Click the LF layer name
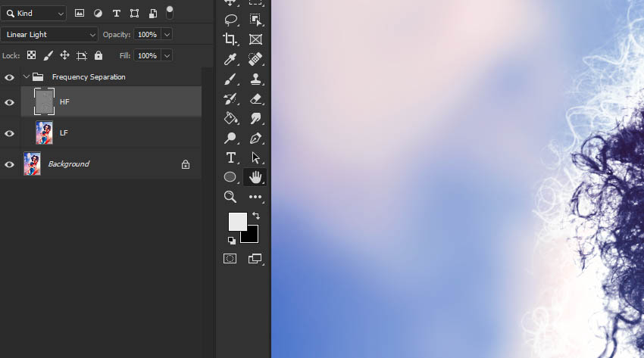 coord(64,133)
